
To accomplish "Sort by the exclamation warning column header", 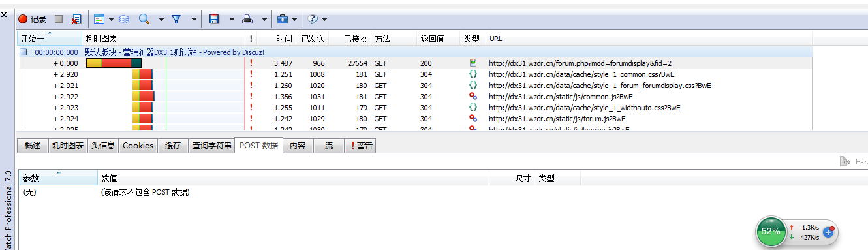I will (251, 39).
